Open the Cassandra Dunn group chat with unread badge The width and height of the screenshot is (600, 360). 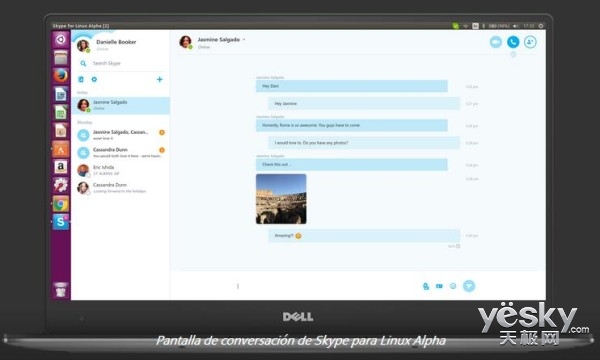pos(121,152)
